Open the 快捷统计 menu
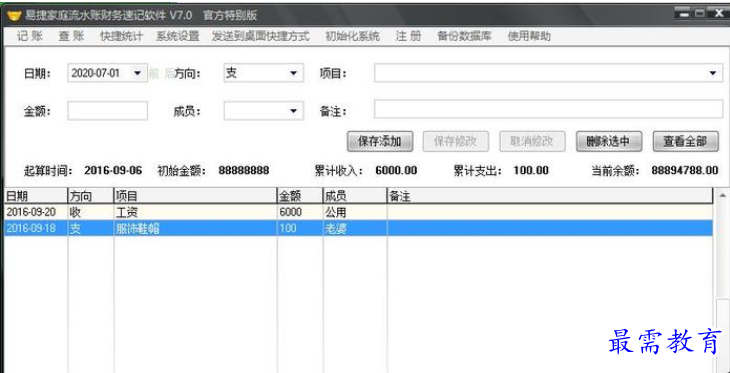This screenshot has height=373, width=730. [122, 36]
